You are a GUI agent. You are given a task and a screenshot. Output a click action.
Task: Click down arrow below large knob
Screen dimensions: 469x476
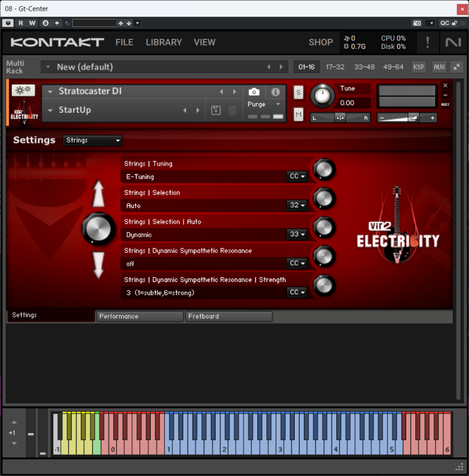[x=98, y=265]
